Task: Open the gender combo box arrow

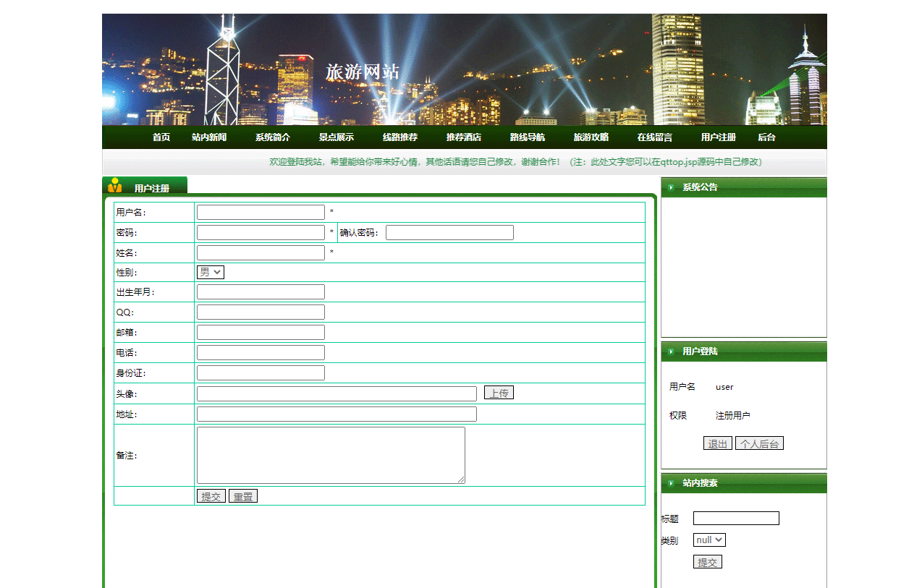Action: pyautogui.click(x=219, y=272)
